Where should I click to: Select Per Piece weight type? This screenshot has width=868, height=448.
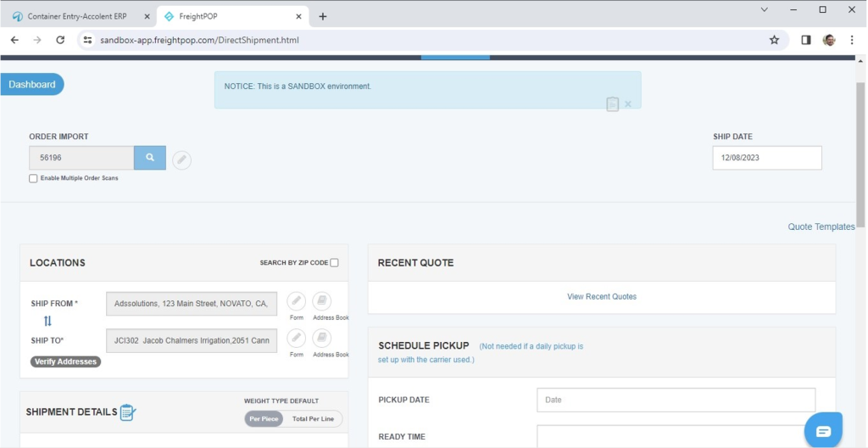click(264, 419)
